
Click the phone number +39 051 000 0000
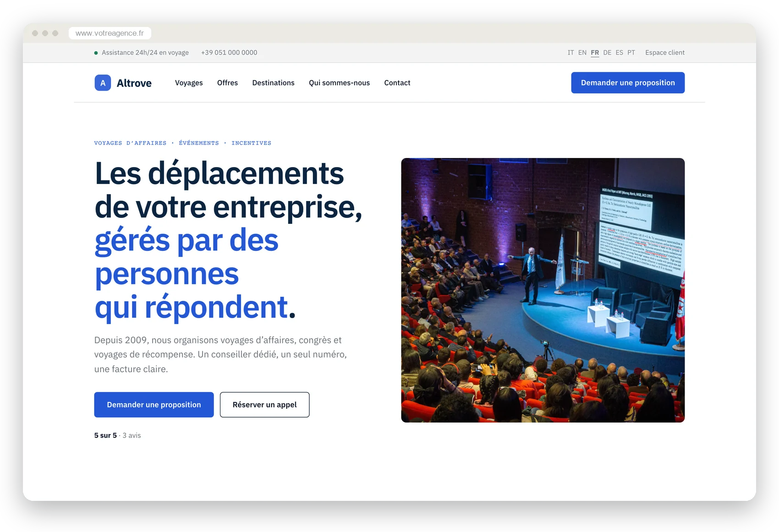[x=229, y=53]
